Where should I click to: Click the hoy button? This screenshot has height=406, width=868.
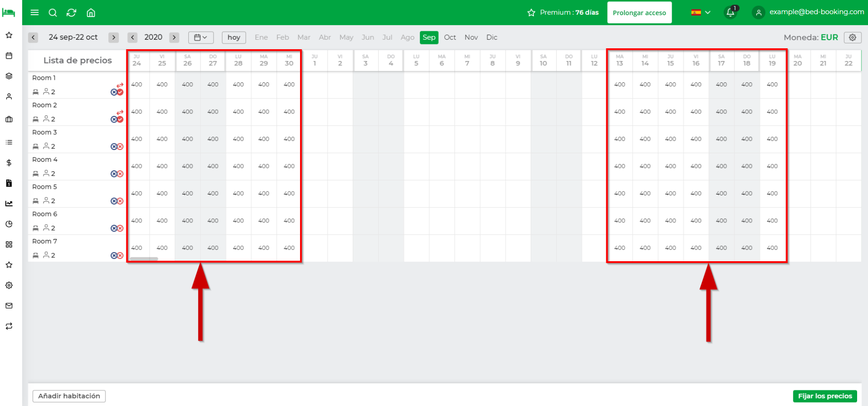coord(234,37)
